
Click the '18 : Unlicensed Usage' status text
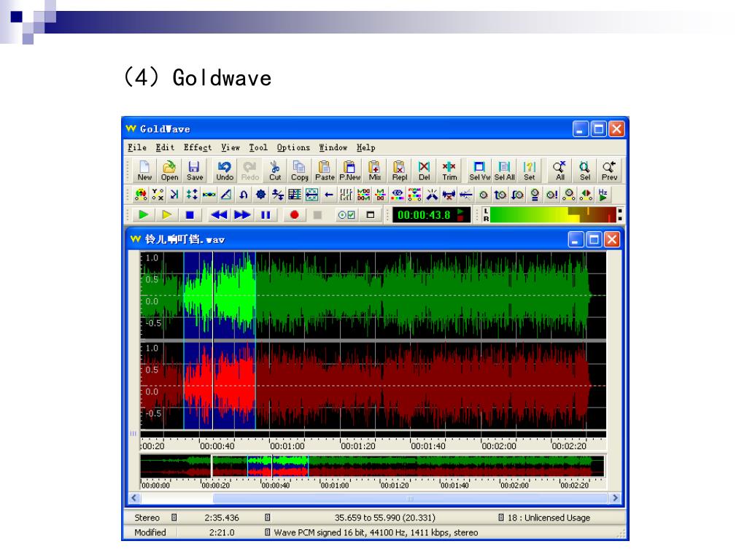[x=549, y=518]
